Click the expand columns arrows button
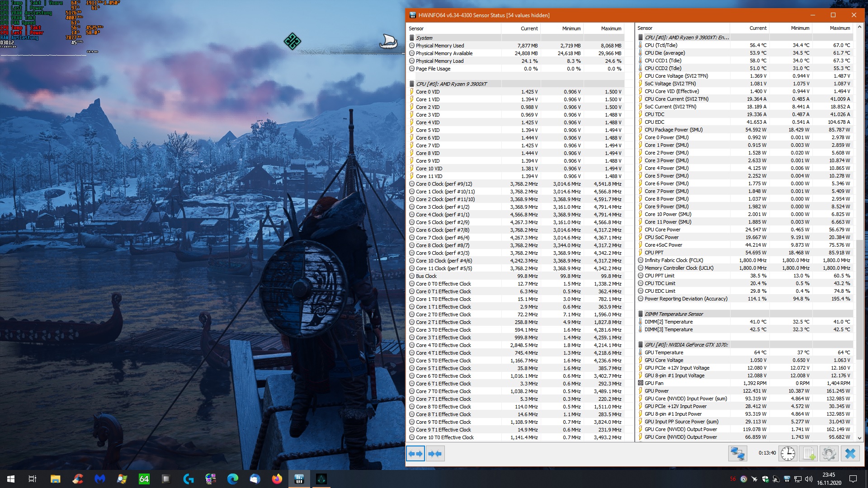The width and height of the screenshot is (868, 488). click(415, 454)
